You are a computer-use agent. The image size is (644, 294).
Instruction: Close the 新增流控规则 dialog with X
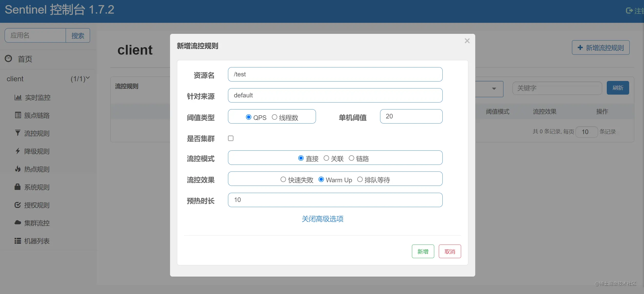[x=467, y=41]
